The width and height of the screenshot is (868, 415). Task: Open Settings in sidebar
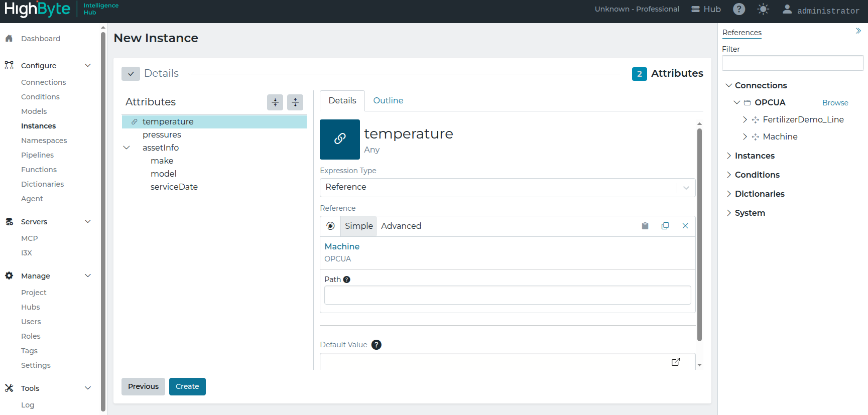pos(36,365)
